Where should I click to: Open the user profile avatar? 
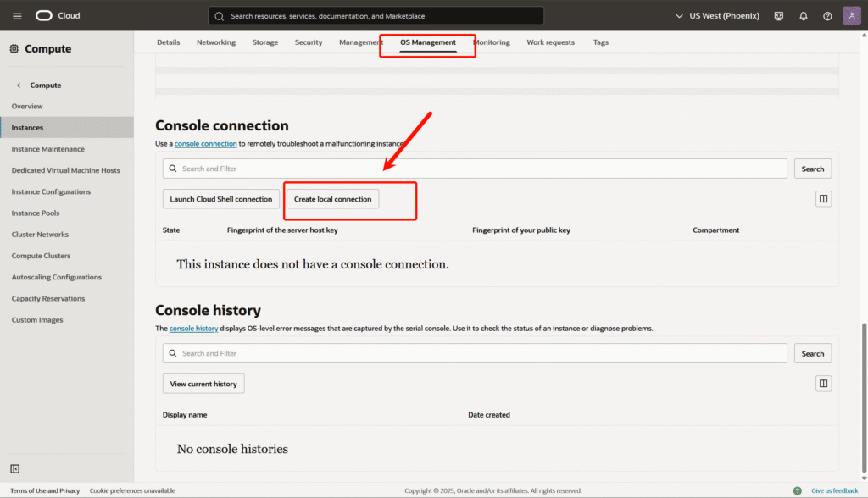tap(852, 16)
